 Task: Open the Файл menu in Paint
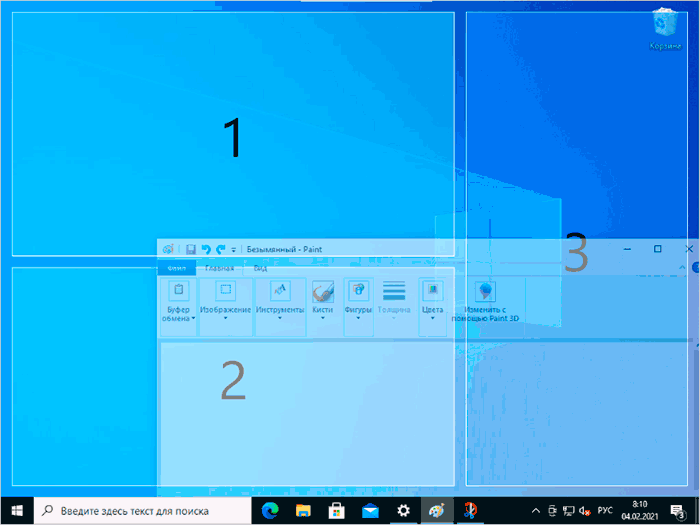(x=177, y=268)
